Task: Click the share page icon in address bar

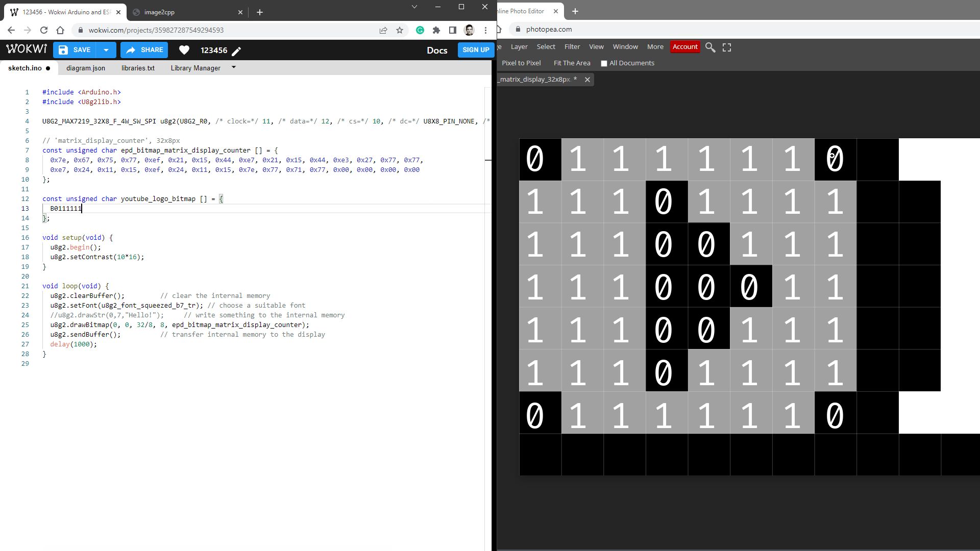Action: click(x=383, y=30)
